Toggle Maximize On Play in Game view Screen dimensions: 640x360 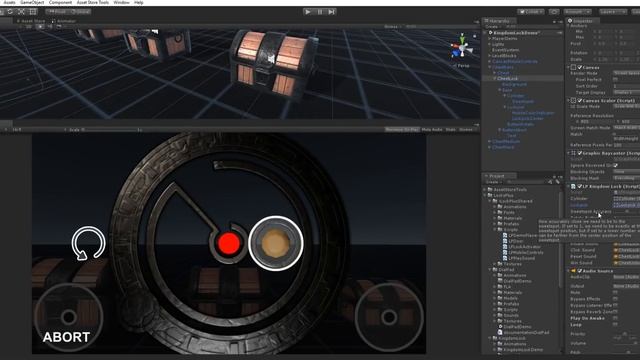402,129
